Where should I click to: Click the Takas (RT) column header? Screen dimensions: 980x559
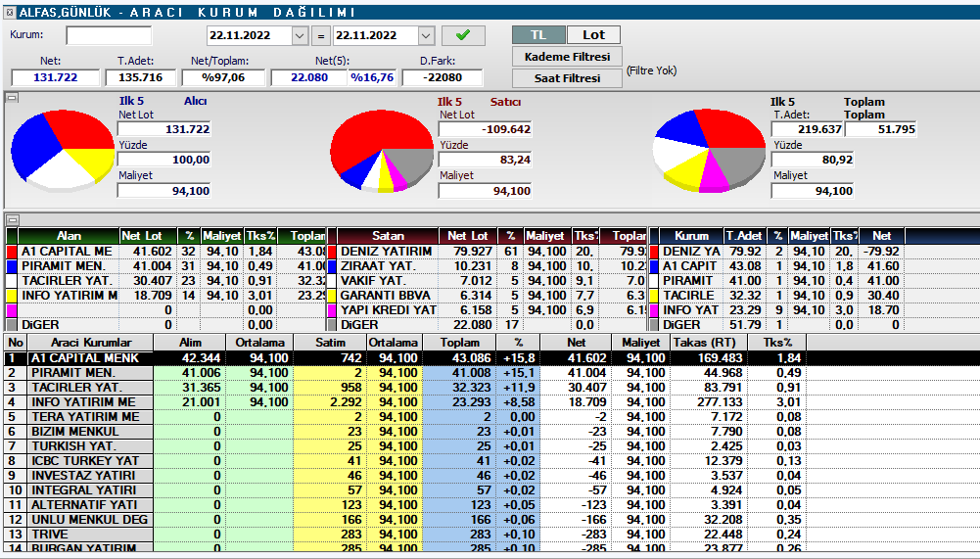[x=708, y=343]
